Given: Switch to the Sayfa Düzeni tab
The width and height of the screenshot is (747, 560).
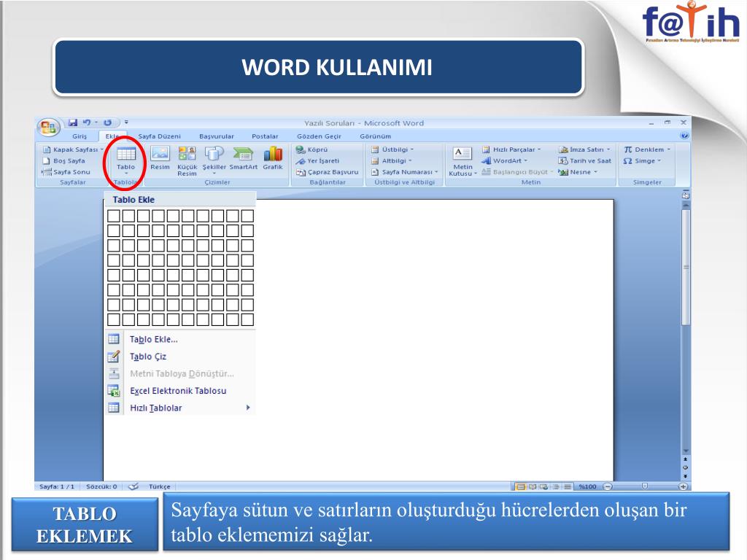Looking at the screenshot, I should (x=159, y=136).
